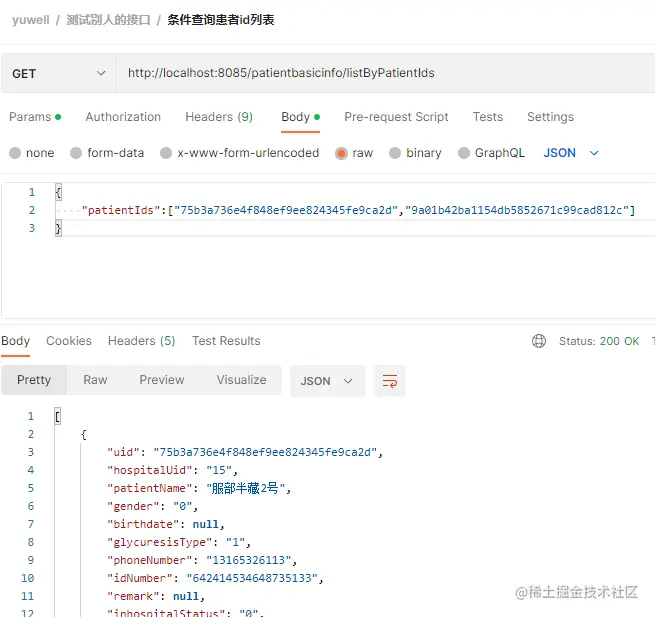Open the Authorization tab

(123, 117)
